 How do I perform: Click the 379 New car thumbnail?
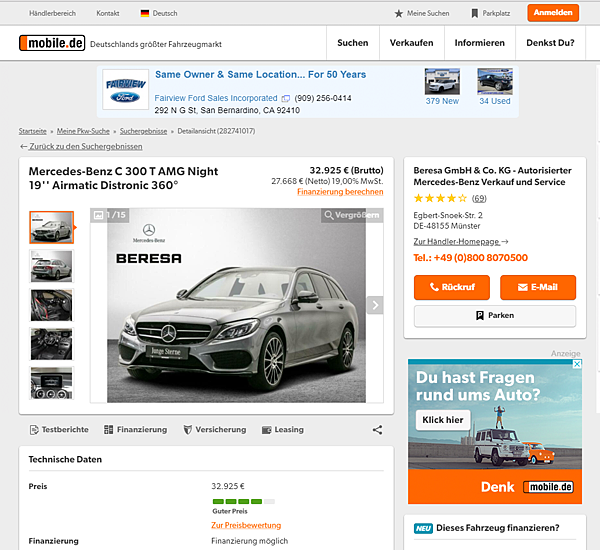click(442, 82)
